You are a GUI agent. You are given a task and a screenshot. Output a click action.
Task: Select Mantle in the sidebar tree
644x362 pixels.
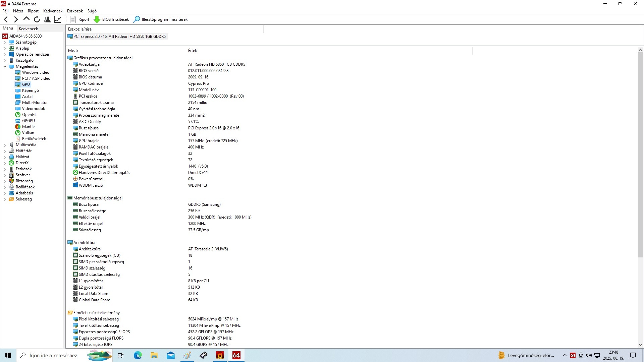(x=28, y=127)
